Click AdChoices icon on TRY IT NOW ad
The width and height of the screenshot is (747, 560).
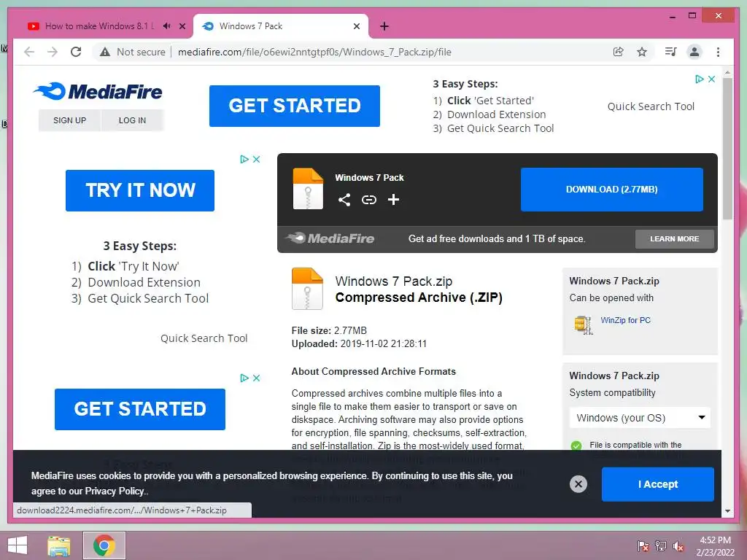coord(244,159)
